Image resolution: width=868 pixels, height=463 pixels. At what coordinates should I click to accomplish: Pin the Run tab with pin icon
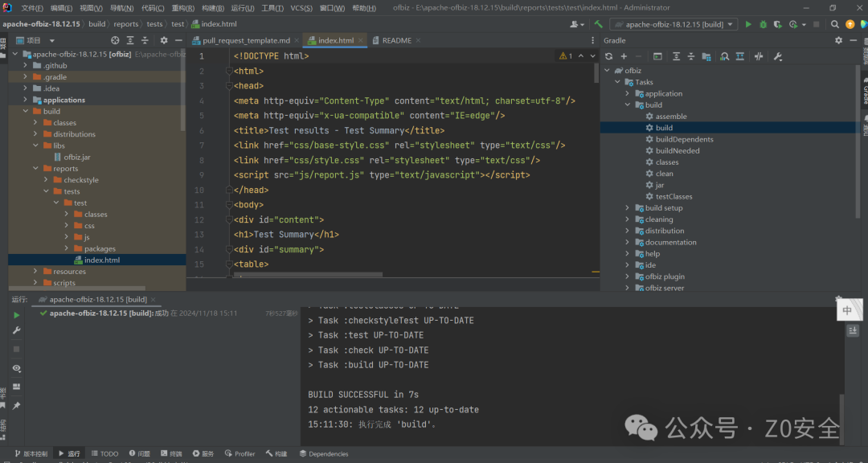pyautogui.click(x=17, y=406)
